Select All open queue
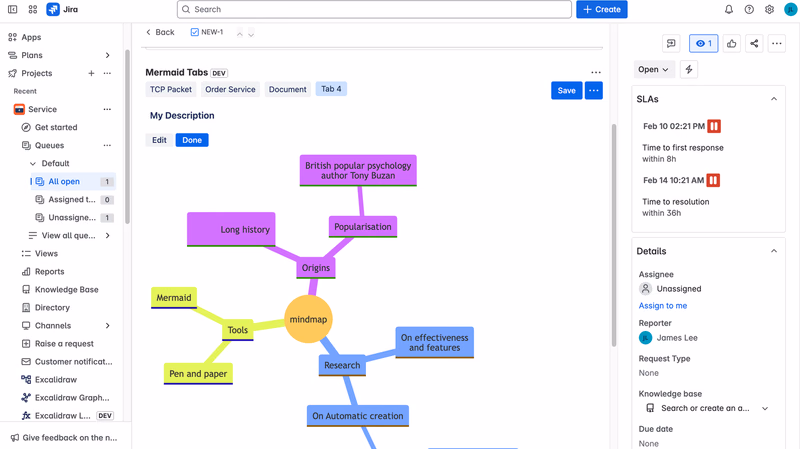 tap(73, 181)
